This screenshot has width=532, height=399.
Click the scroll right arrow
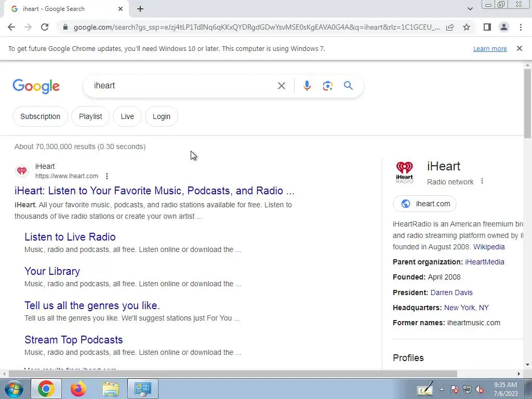point(518,374)
